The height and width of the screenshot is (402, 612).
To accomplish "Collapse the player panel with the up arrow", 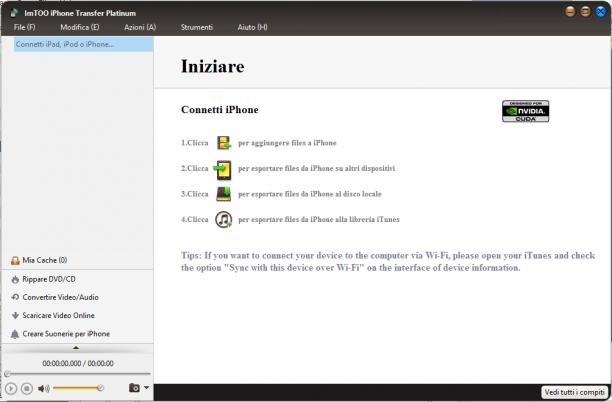I will 76,347.
